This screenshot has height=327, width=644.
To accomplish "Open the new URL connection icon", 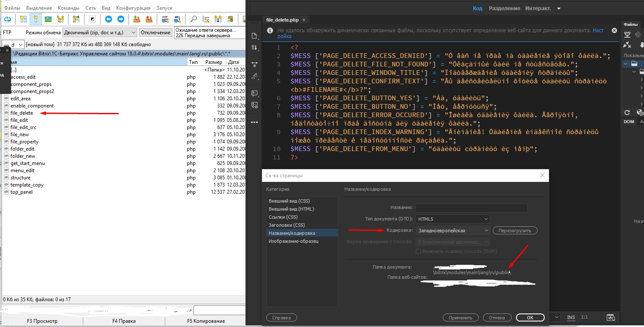I will click(x=177, y=19).
